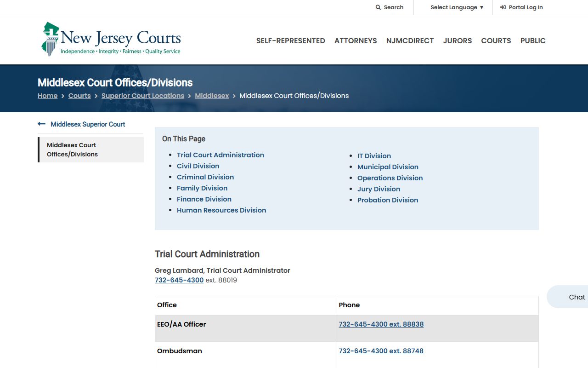Jump to the IT Division section

374,156
